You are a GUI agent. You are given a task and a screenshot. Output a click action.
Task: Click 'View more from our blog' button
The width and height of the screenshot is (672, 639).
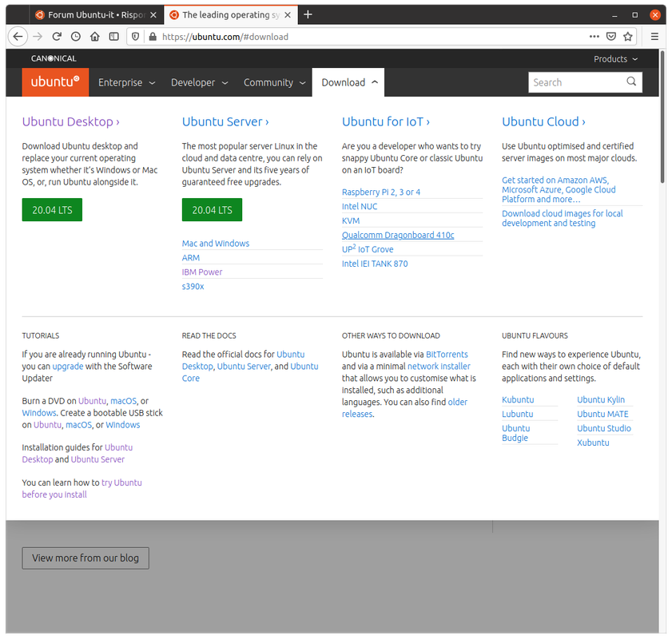tap(85, 558)
